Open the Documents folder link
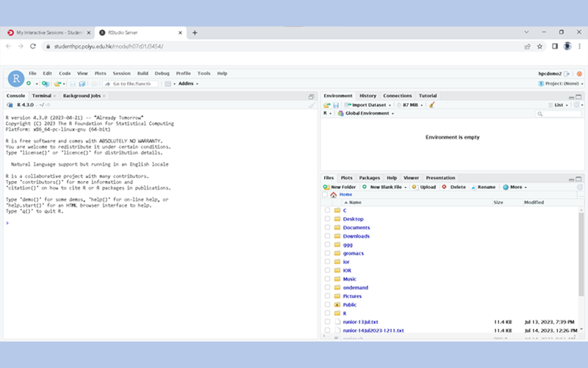The image size is (588, 368). [x=356, y=227]
